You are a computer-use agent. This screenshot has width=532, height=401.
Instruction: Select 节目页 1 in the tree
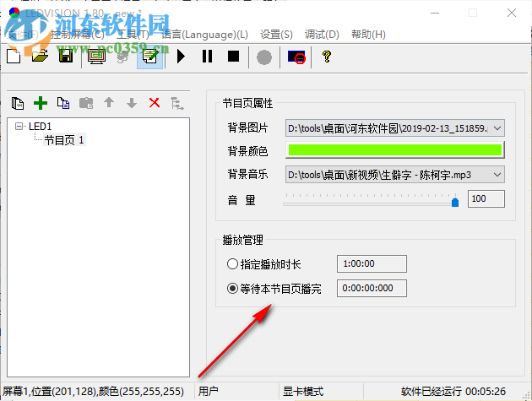pos(64,140)
